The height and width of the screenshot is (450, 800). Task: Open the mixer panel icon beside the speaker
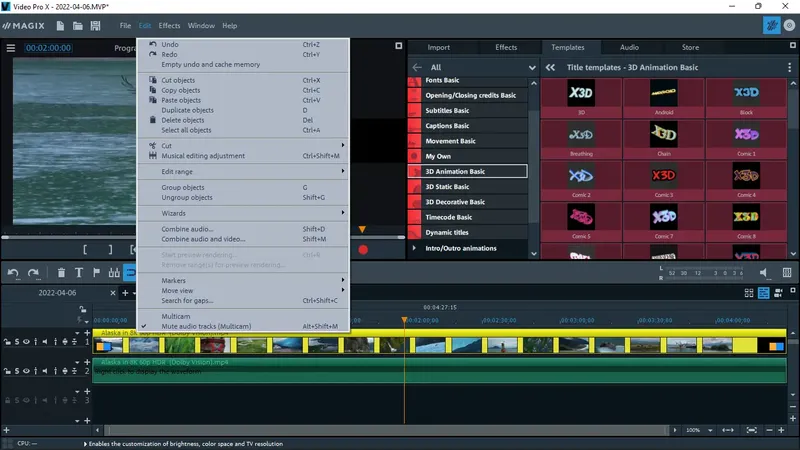tap(787, 273)
